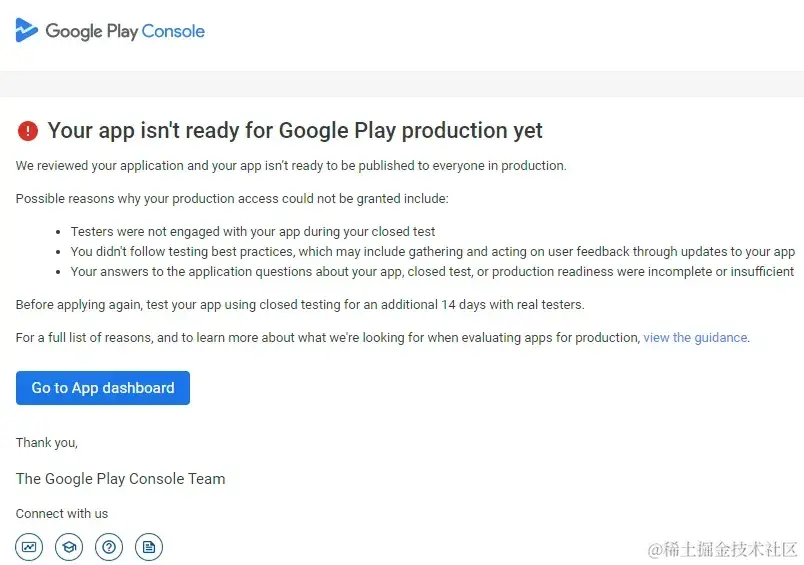Click the 'Your answers to the application questions' bullet
Screen dimensions: 804x565
[x=432, y=272]
